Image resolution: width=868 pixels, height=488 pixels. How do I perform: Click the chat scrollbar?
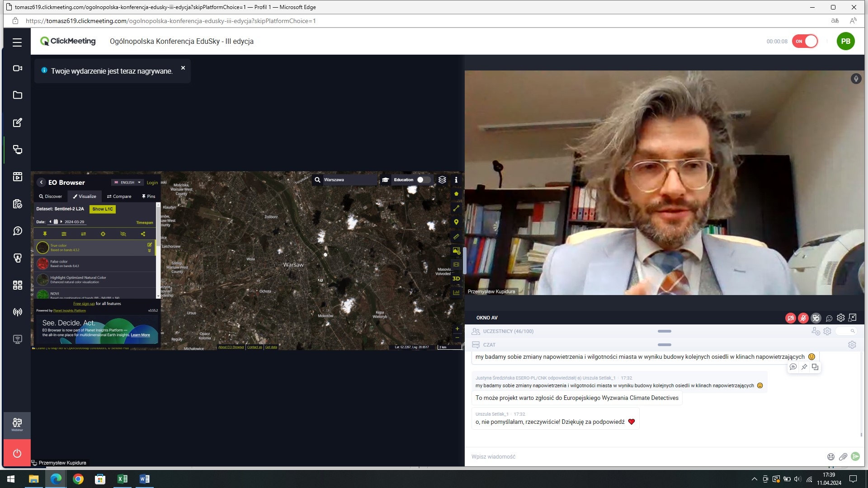click(x=861, y=435)
